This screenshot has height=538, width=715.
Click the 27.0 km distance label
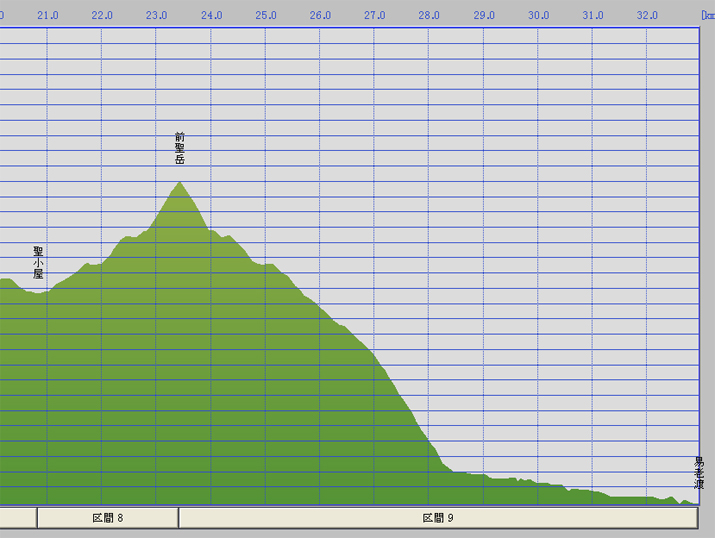point(375,16)
